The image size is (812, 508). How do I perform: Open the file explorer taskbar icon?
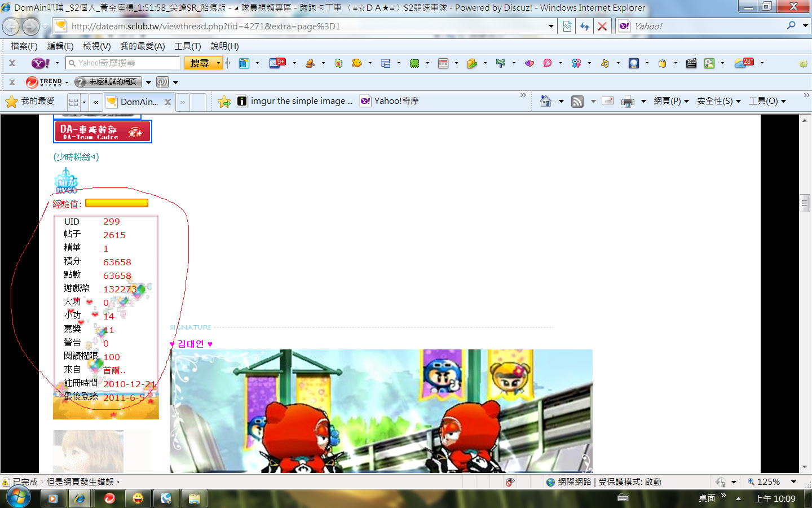pyautogui.click(x=195, y=498)
